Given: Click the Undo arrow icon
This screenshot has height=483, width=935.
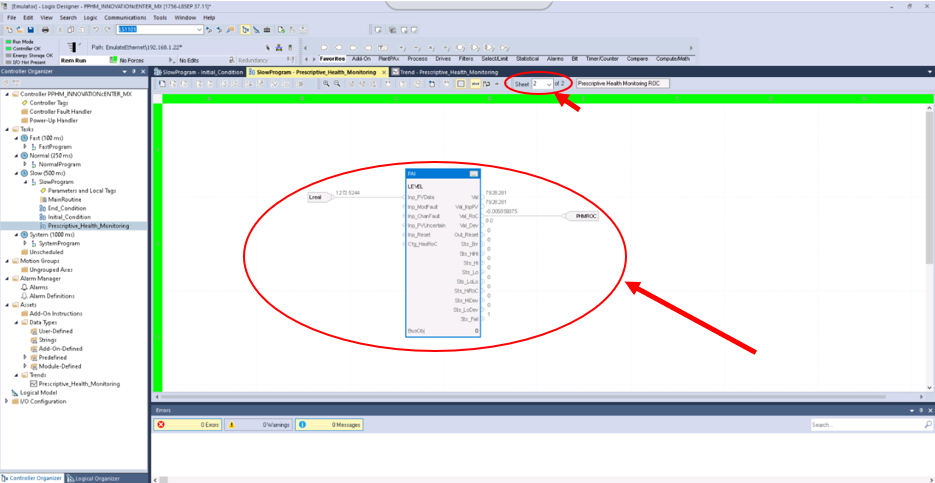Looking at the screenshot, I should click(x=96, y=30).
